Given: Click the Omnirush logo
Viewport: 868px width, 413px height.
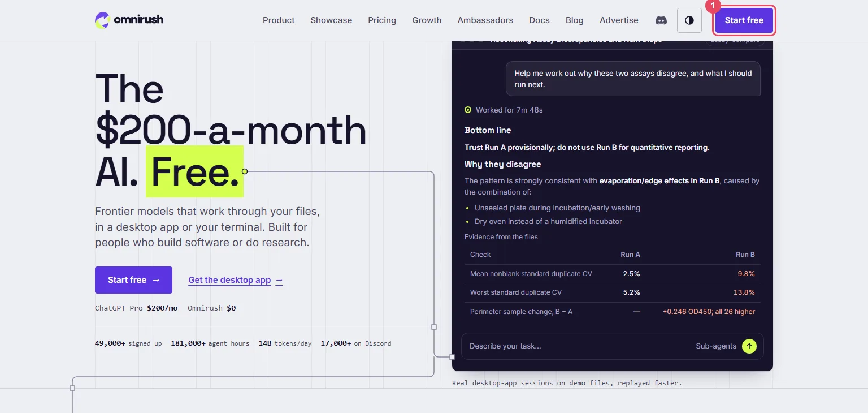Looking at the screenshot, I should (x=129, y=20).
